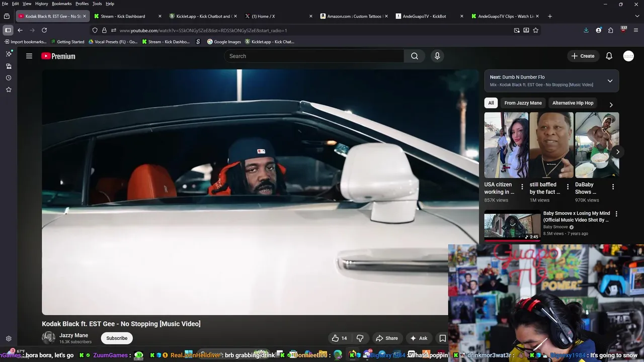Show more filter chips with right arrow
Screen dimensions: 644x362
tap(611, 105)
